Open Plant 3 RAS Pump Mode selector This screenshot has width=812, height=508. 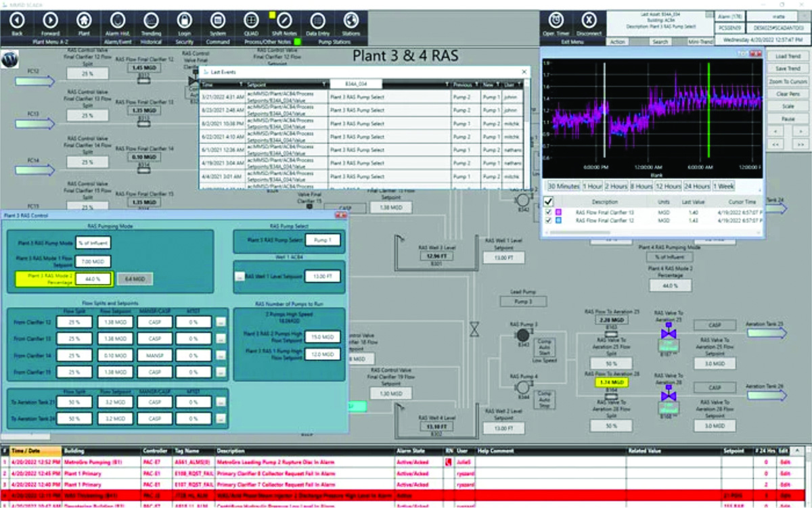[x=92, y=243]
